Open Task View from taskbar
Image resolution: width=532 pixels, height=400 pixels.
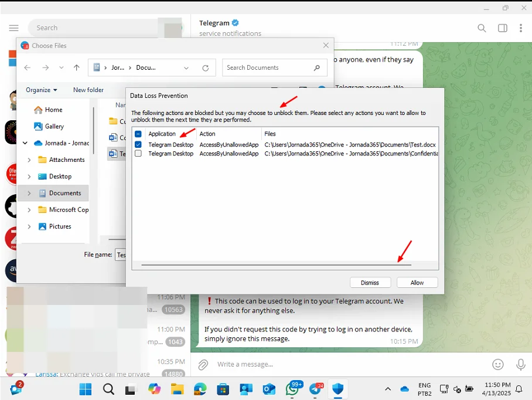point(130,389)
